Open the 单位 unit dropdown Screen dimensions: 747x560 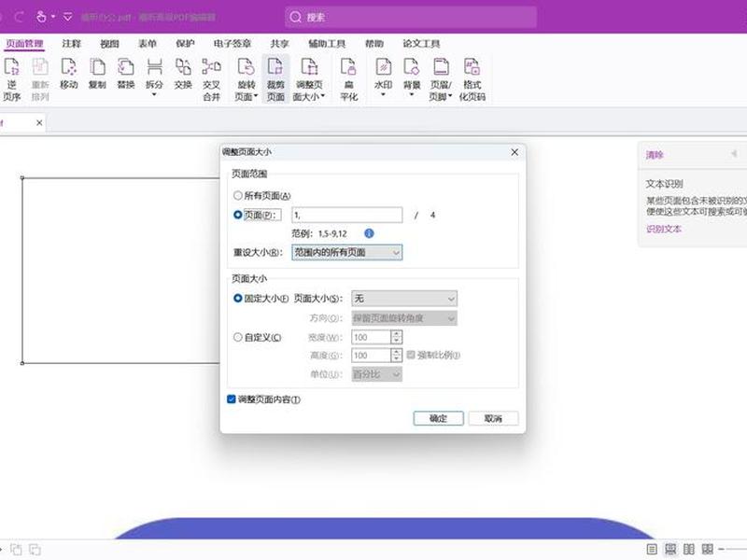377,374
